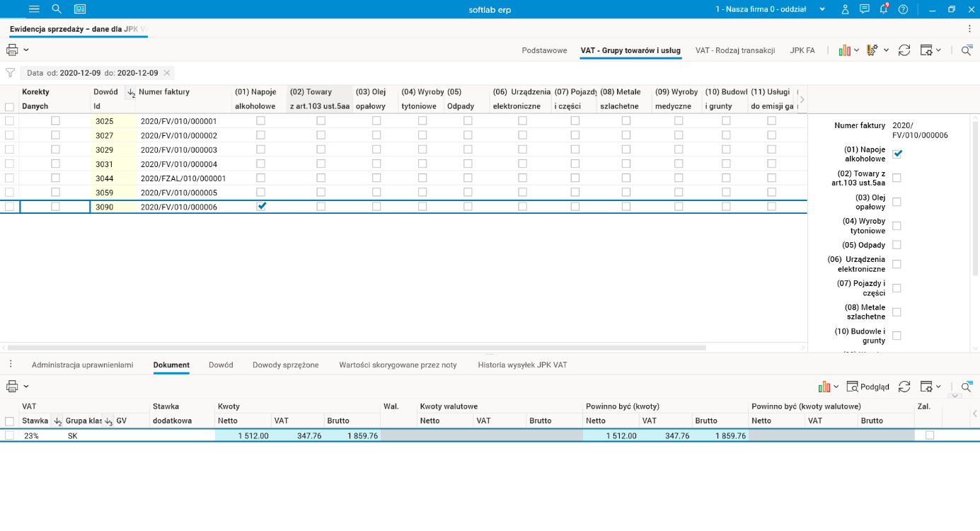Remove the date filter chip
Screen dimensions: 980x531
tap(166, 73)
